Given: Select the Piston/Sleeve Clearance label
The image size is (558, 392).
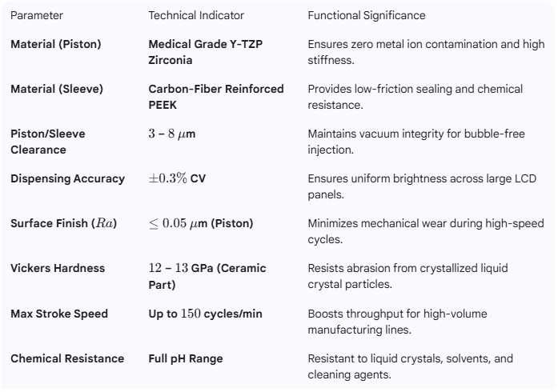Looking at the screenshot, I should click(x=48, y=142).
